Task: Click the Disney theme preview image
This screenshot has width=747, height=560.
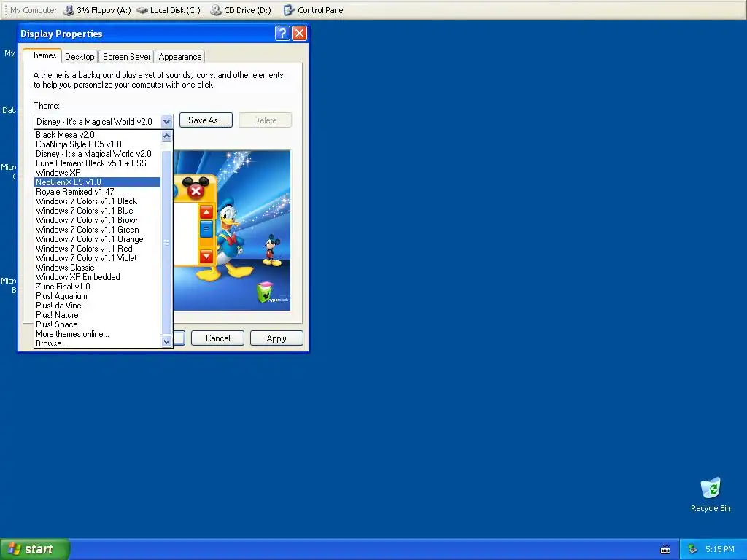Action: click(x=232, y=230)
